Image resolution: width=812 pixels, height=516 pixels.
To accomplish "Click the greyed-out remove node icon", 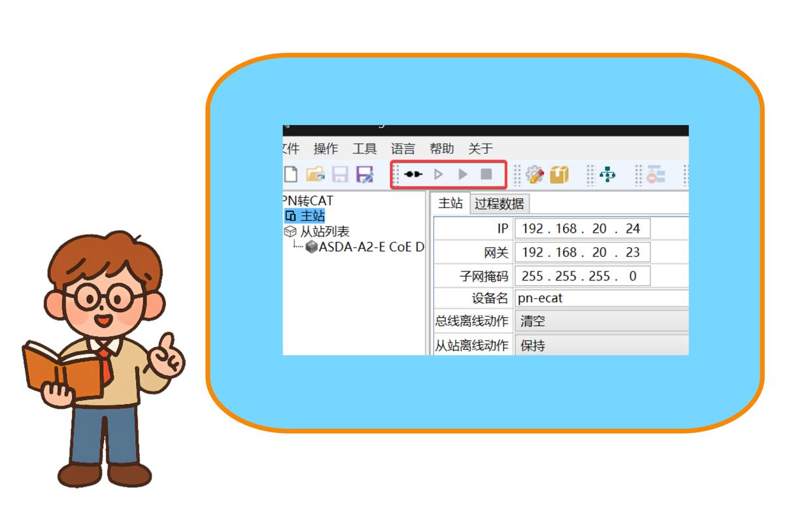I will [x=656, y=175].
